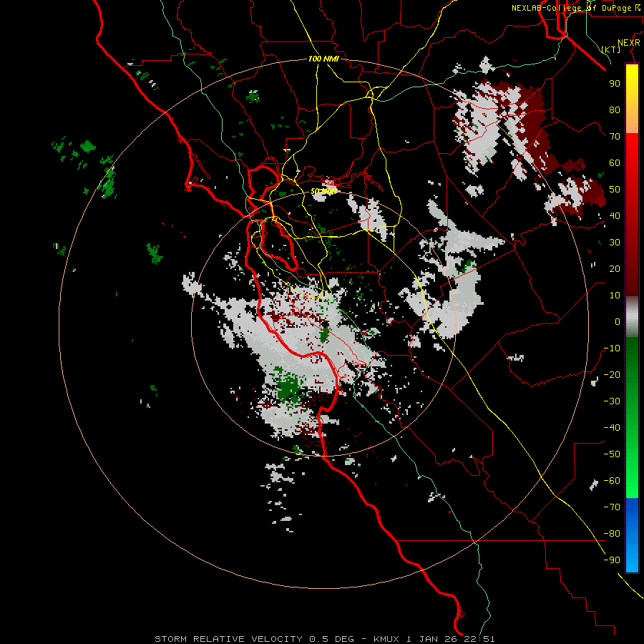Click the positive 20 scale value
The width and height of the screenshot is (644, 644).
click(x=615, y=268)
